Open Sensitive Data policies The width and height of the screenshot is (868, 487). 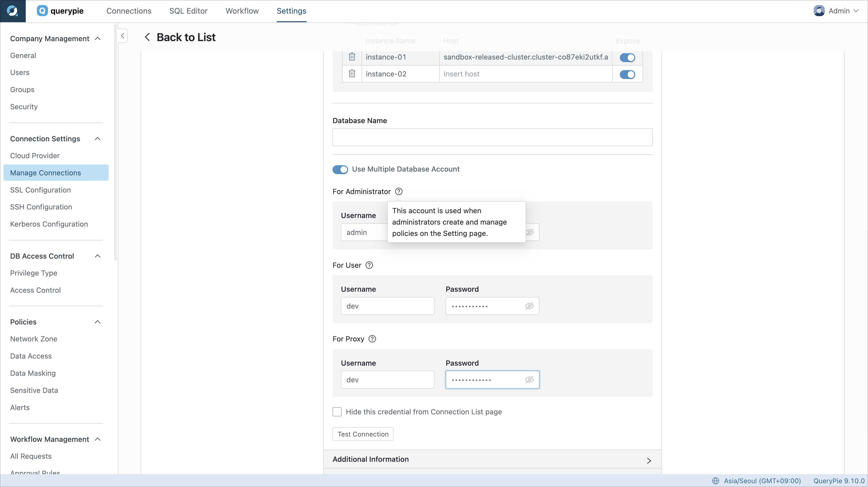tap(34, 390)
